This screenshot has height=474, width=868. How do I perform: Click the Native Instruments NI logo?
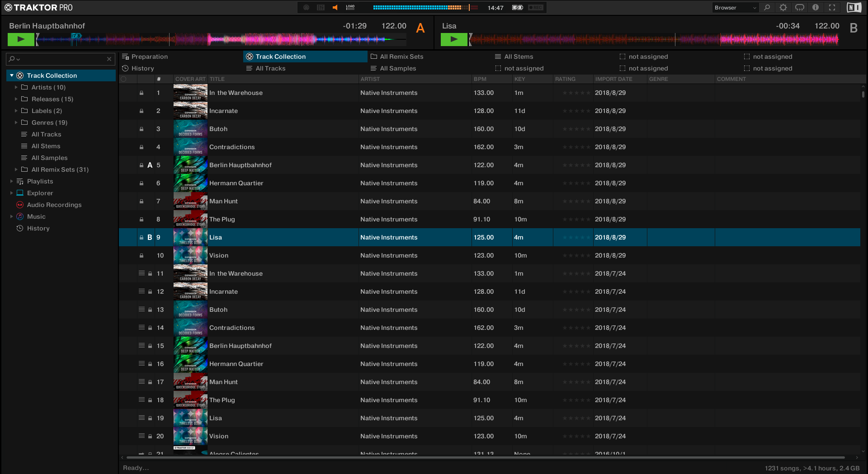point(854,8)
